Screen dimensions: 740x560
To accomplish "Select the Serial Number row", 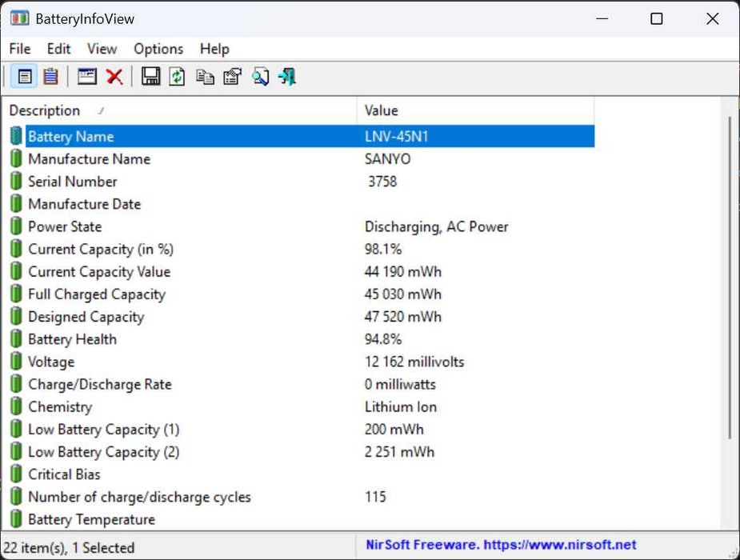I will [x=302, y=181].
